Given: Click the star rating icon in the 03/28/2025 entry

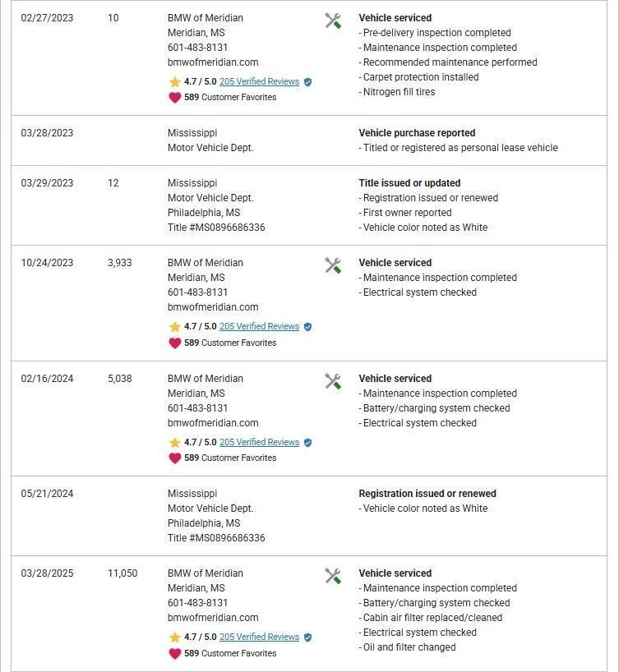Looking at the screenshot, I should [174, 637].
